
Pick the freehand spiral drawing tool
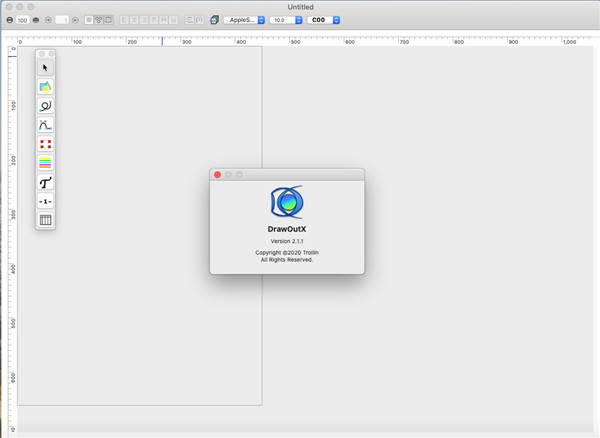click(x=45, y=106)
